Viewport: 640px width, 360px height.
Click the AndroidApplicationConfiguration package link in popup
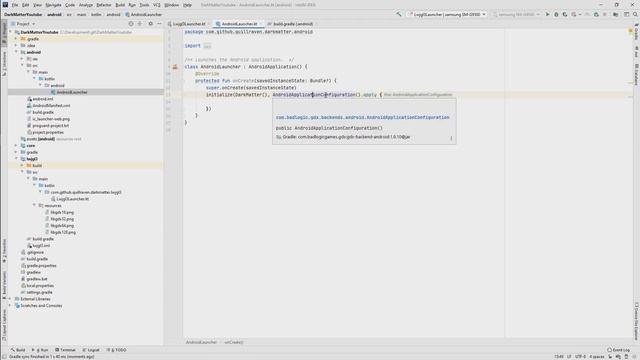click(362, 117)
